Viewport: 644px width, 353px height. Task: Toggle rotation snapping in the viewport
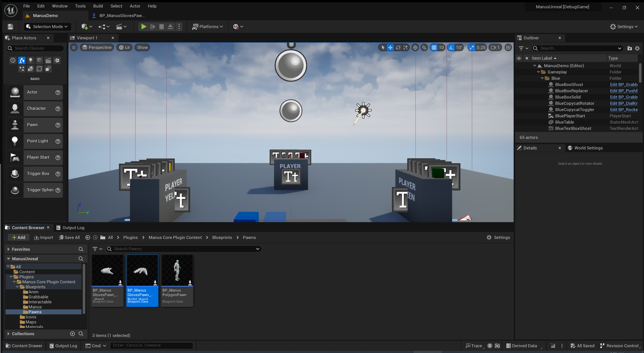[x=451, y=47]
